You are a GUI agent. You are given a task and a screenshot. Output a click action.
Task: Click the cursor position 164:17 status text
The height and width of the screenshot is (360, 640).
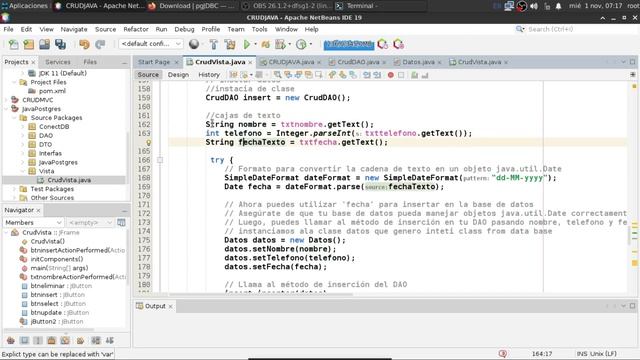(x=542, y=354)
